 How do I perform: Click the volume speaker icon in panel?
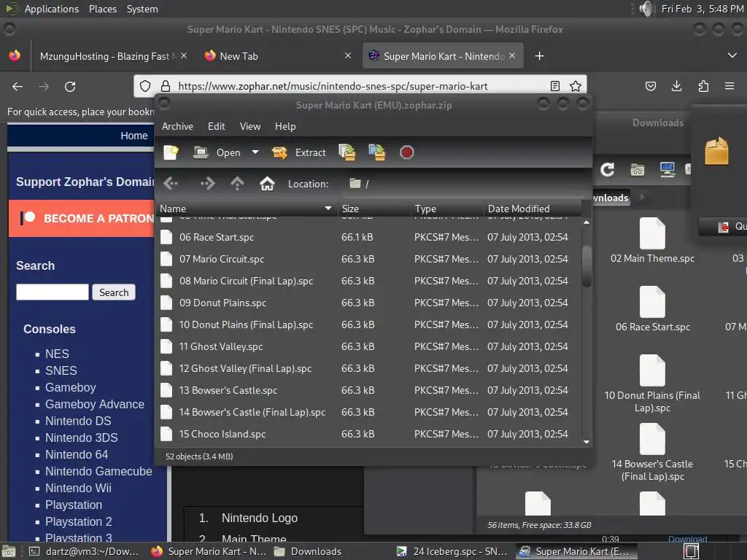point(646,9)
